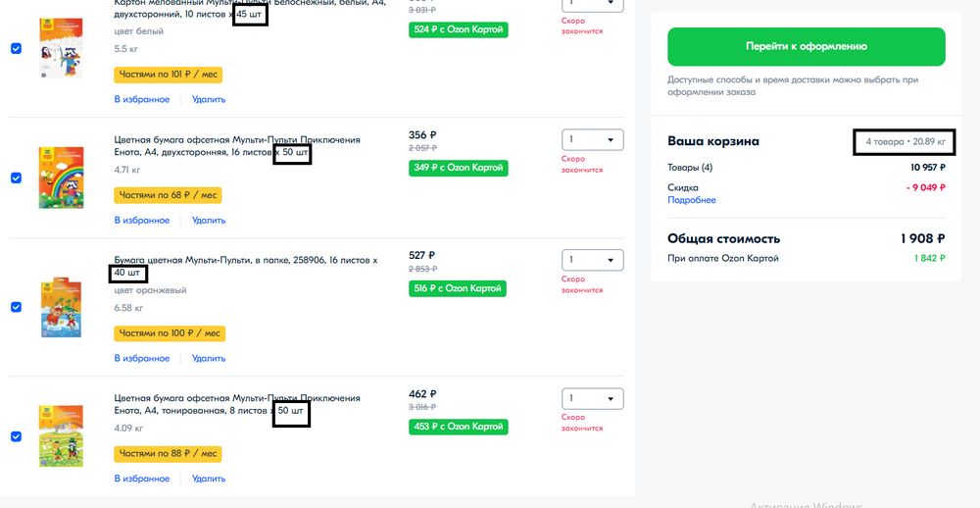This screenshot has width=980, height=508.
Task: Click the белый картон product thumbnail
Action: [x=60, y=48]
